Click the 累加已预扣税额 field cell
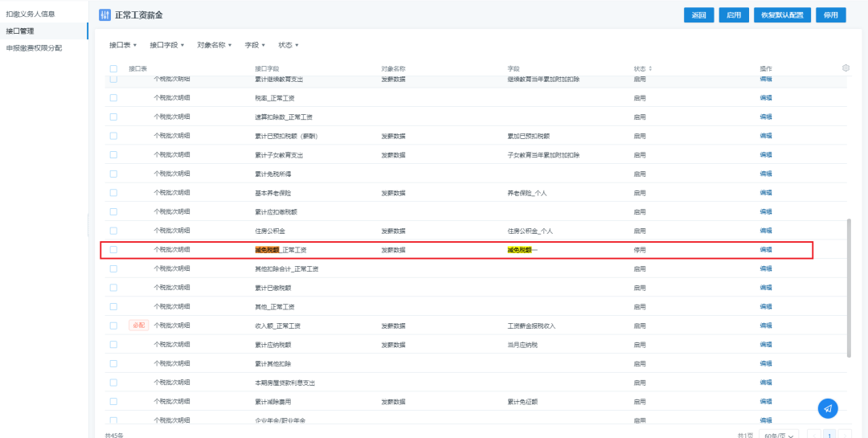 [528, 136]
